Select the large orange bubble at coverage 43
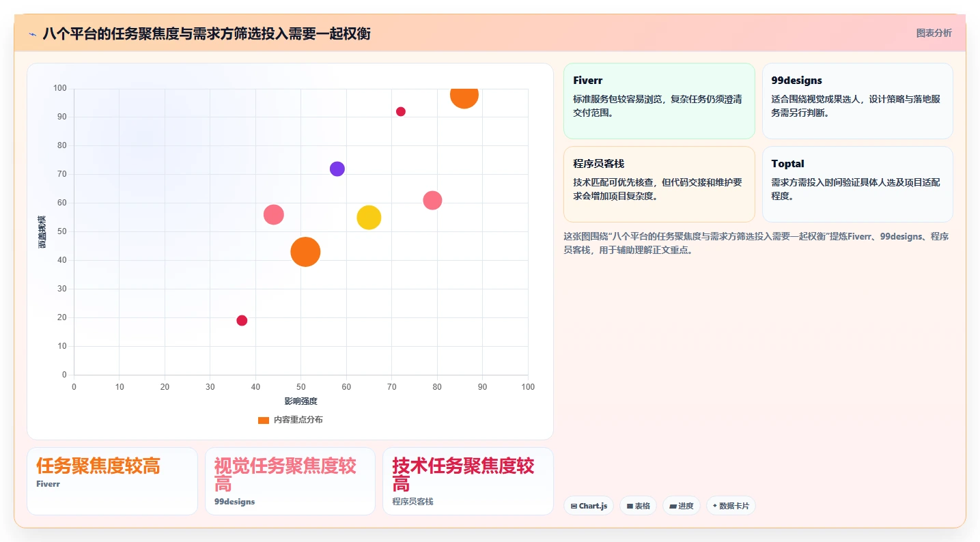This screenshot has height=542, width=980. pyautogui.click(x=305, y=251)
